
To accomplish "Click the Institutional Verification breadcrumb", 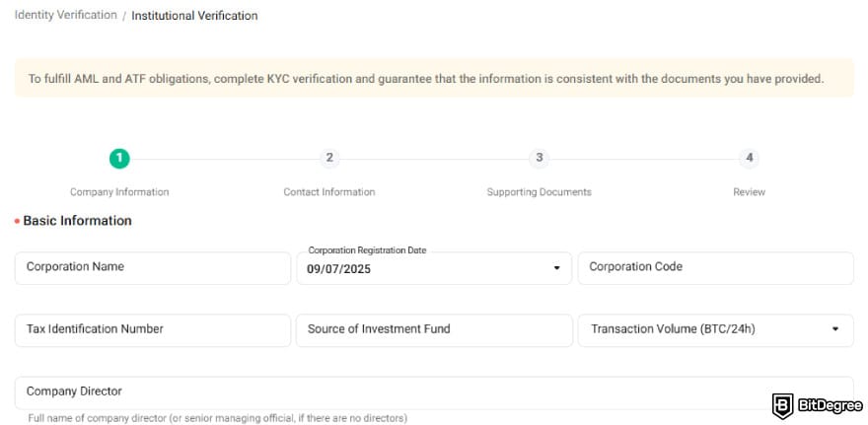I will click(x=194, y=16).
